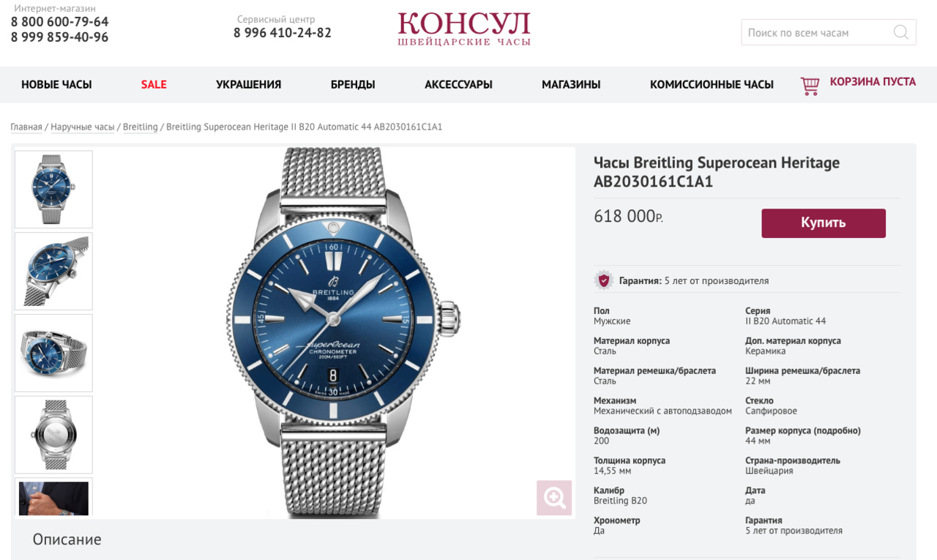
Task: Open the Бренды menu
Action: pos(353,84)
